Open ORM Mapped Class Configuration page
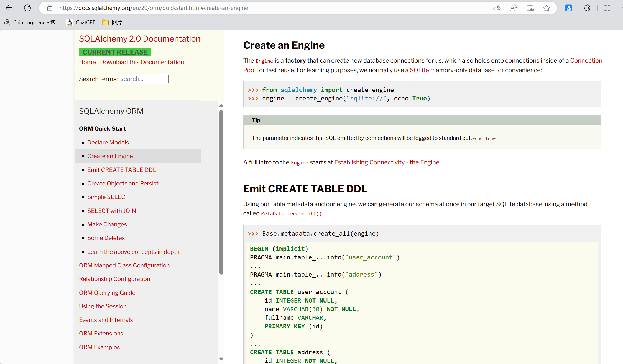The height and width of the screenshot is (364, 623). click(x=124, y=265)
